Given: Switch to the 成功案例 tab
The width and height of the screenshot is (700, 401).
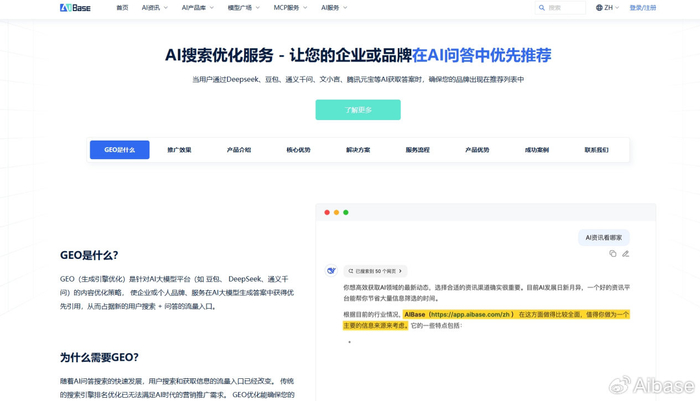Looking at the screenshot, I should coord(537,150).
